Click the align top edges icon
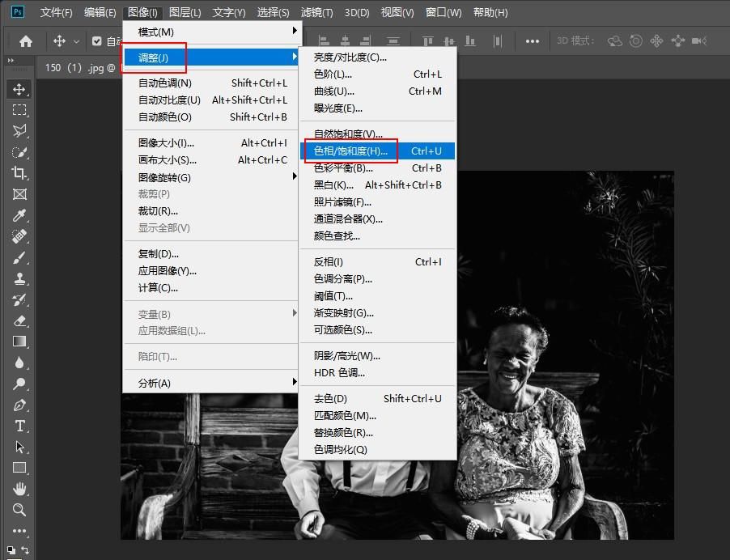730x560 pixels. click(428, 41)
